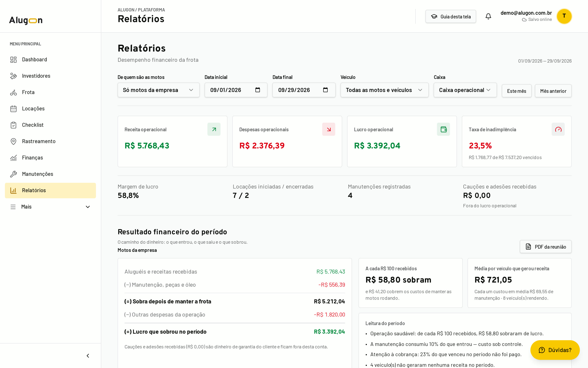
Task: Click the Manutenções wrench icon
Action: coord(13,174)
